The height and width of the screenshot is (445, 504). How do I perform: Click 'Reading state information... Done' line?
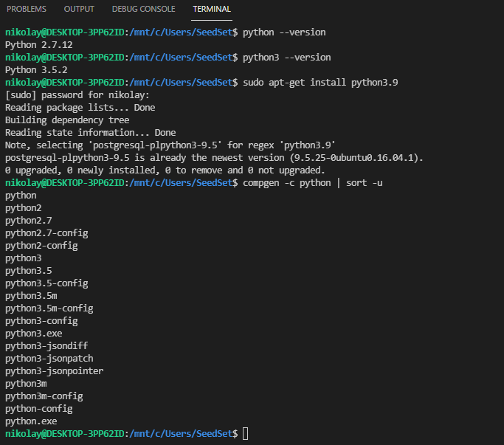click(90, 133)
